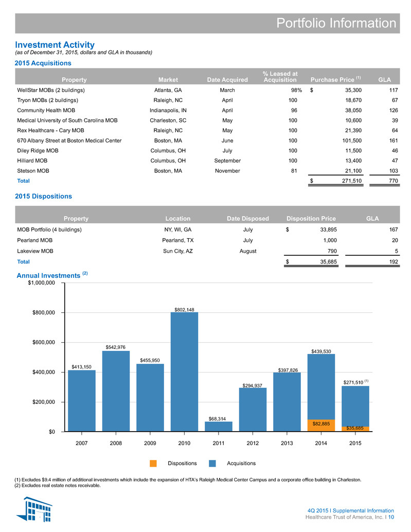
Task: Select the 'Diley Ridge MOB' property
Action: [x=38, y=151]
